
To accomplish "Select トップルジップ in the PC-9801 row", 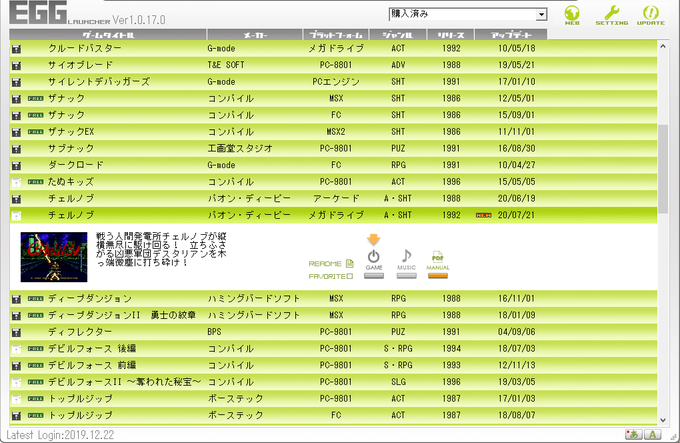I will pyautogui.click(x=80, y=398).
